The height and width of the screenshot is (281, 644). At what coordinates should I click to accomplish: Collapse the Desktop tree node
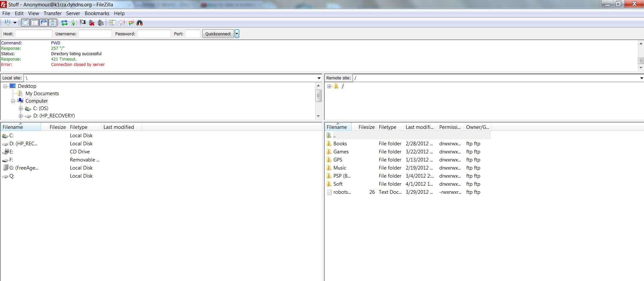(5, 86)
